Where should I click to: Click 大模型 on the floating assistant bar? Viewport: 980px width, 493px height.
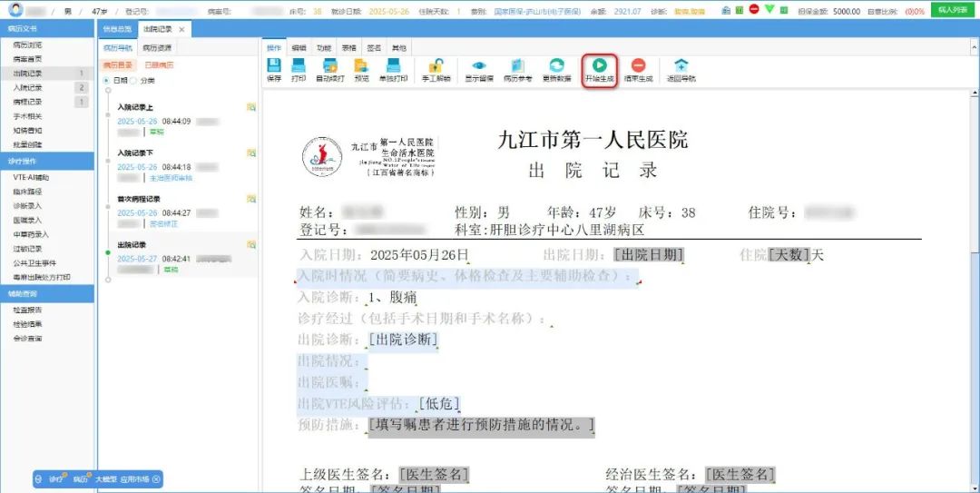pos(106,479)
